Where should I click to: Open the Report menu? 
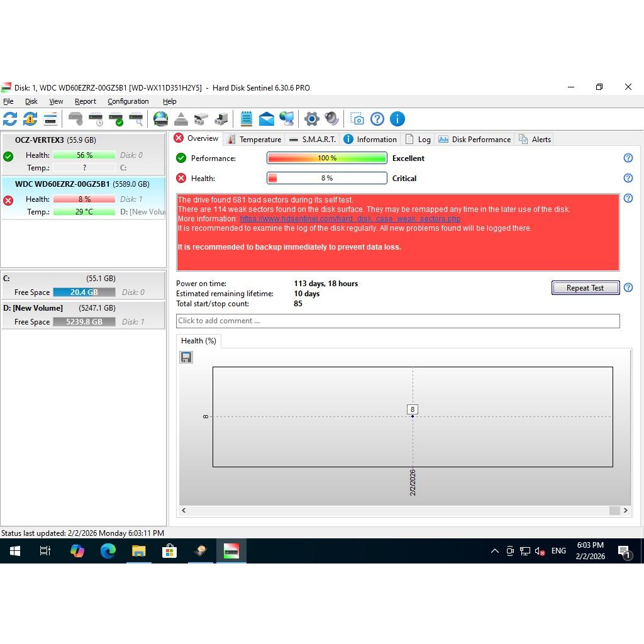[x=85, y=101]
